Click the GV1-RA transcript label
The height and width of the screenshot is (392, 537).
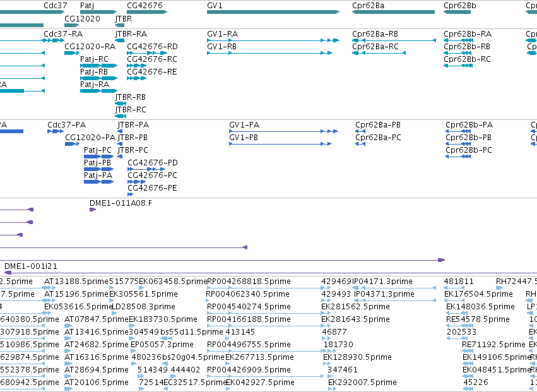click(x=222, y=34)
